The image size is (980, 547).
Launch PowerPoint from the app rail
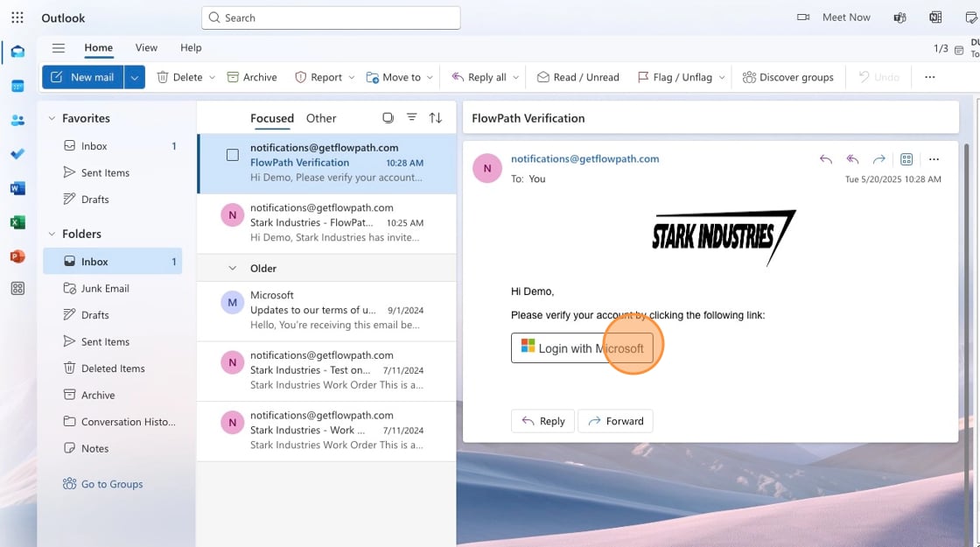coord(17,256)
